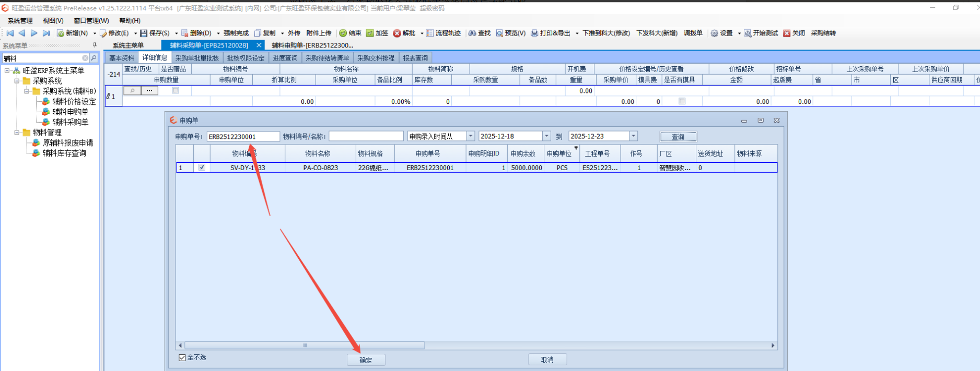Image resolution: width=980 pixels, height=371 pixels.
Task: Open 原辅料报废申请 in the tree
Action: (x=68, y=142)
